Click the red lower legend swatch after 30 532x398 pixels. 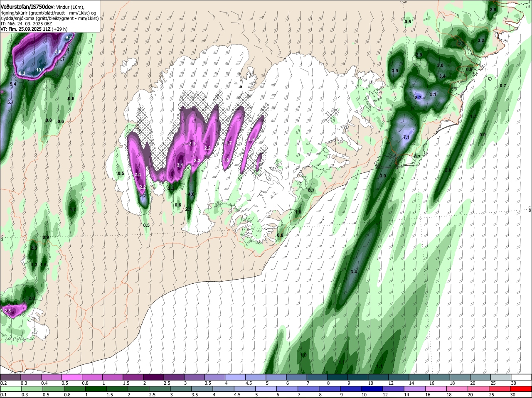click(x=522, y=389)
